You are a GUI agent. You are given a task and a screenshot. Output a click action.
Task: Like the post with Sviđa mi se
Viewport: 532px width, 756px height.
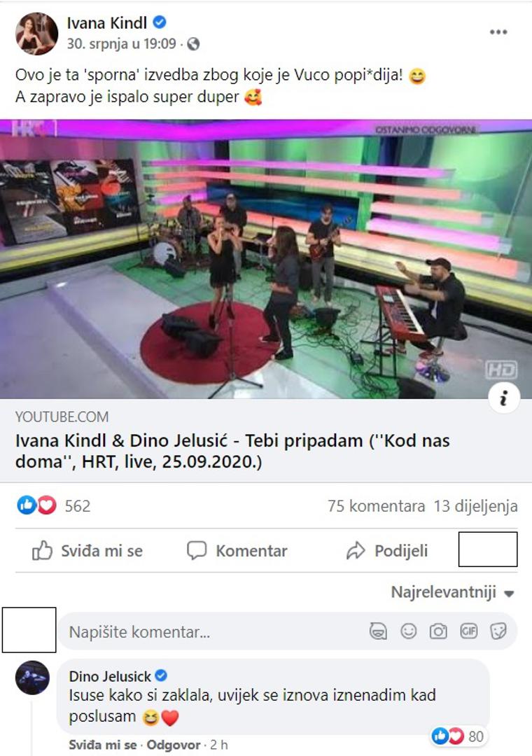(x=87, y=551)
